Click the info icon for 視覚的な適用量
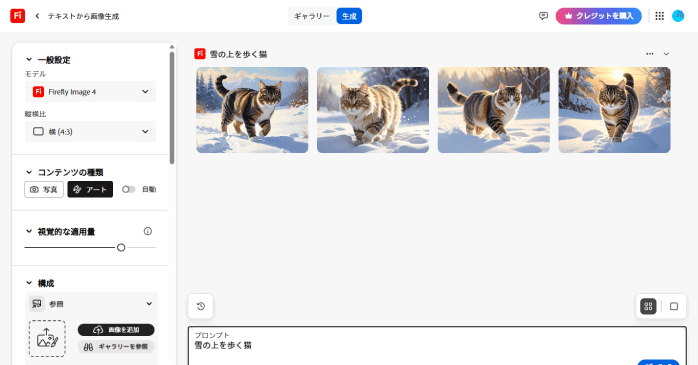The image size is (698, 365). click(x=148, y=231)
